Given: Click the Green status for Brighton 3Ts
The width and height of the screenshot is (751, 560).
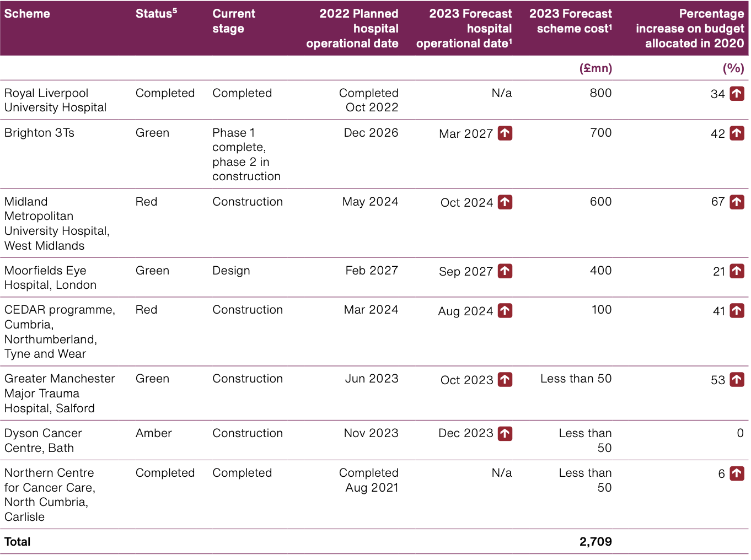Looking at the screenshot, I should point(152,133).
